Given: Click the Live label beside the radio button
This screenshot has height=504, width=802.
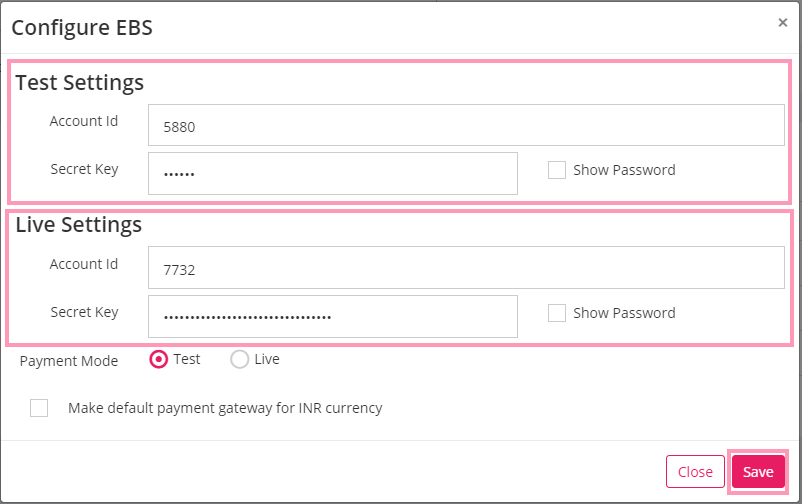Looking at the screenshot, I should [267, 359].
